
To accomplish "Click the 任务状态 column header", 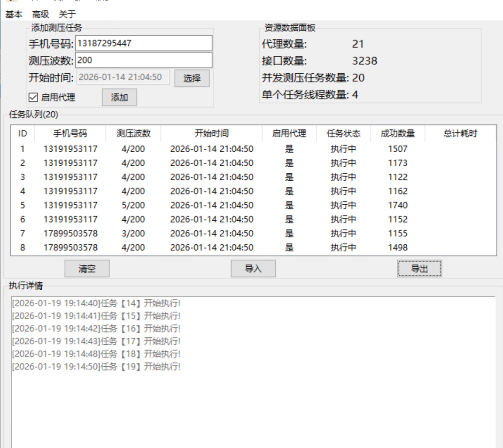I will (344, 133).
